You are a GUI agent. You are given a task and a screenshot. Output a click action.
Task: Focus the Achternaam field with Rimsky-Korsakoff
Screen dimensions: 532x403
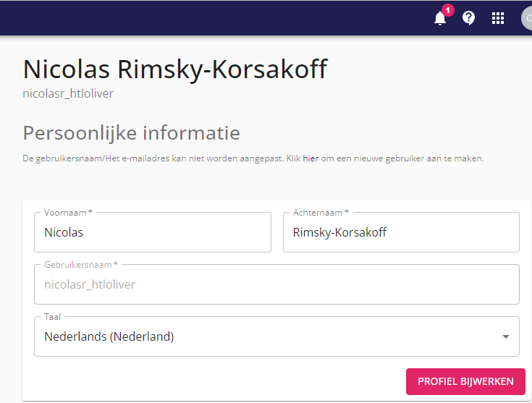401,232
